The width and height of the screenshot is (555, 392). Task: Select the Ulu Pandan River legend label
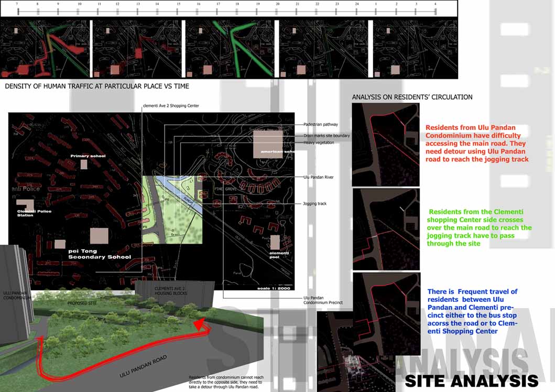click(319, 177)
